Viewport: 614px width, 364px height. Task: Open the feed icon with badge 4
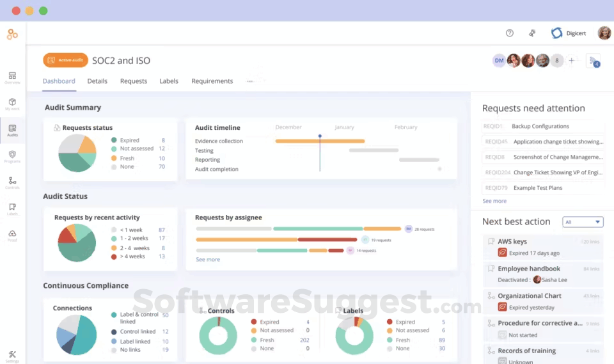pyautogui.click(x=593, y=61)
